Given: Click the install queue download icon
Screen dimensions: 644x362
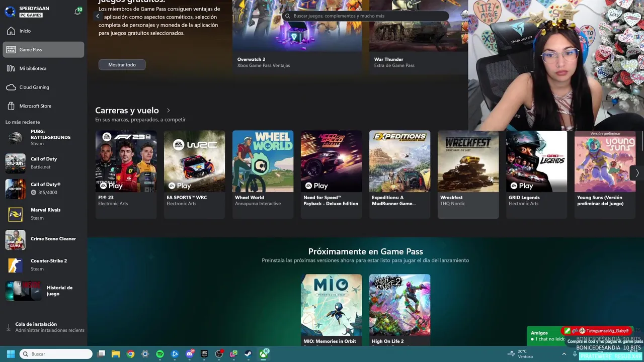Looking at the screenshot, I should click(8, 327).
